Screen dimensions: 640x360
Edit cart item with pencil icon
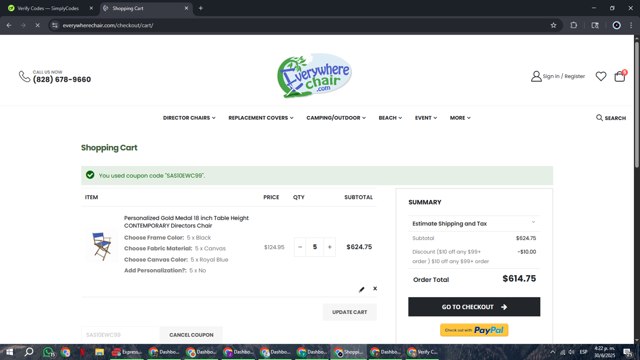click(361, 289)
